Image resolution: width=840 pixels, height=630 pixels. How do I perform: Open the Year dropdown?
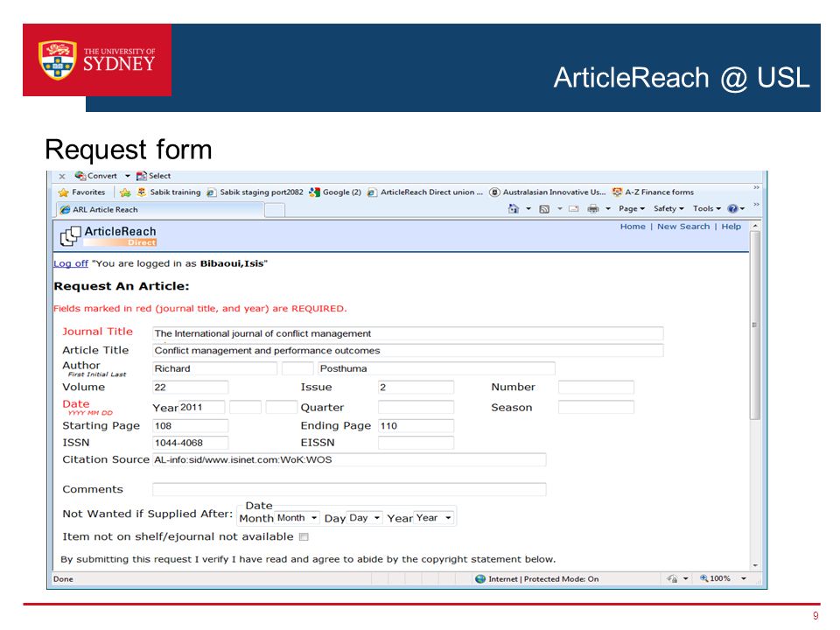(x=434, y=518)
